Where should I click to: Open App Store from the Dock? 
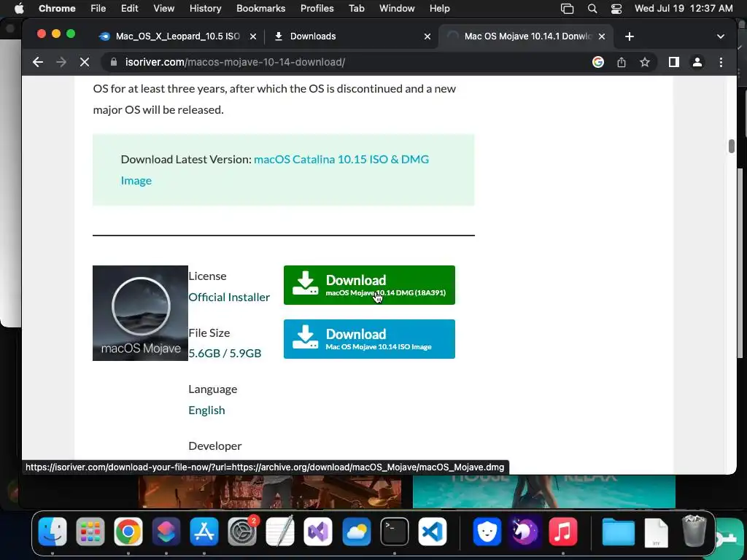pyautogui.click(x=204, y=532)
